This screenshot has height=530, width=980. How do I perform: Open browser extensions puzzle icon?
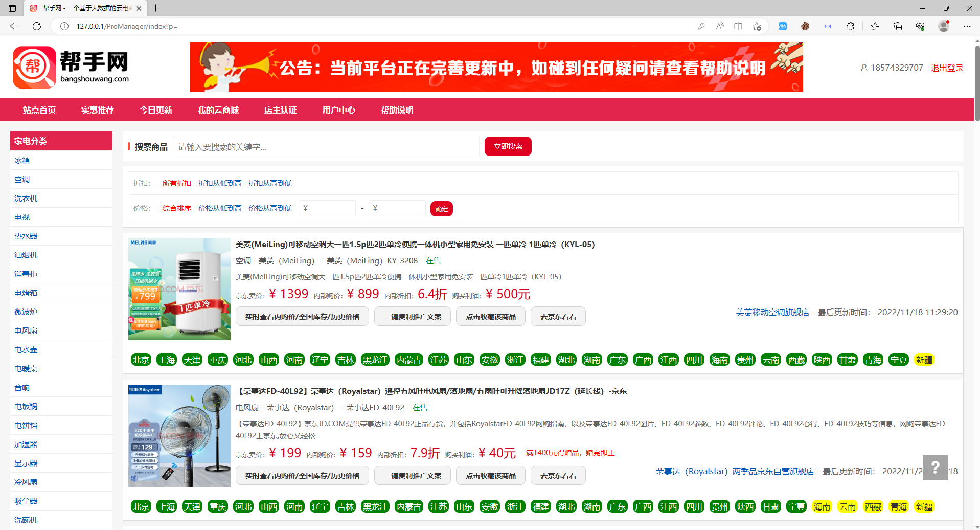850,26
